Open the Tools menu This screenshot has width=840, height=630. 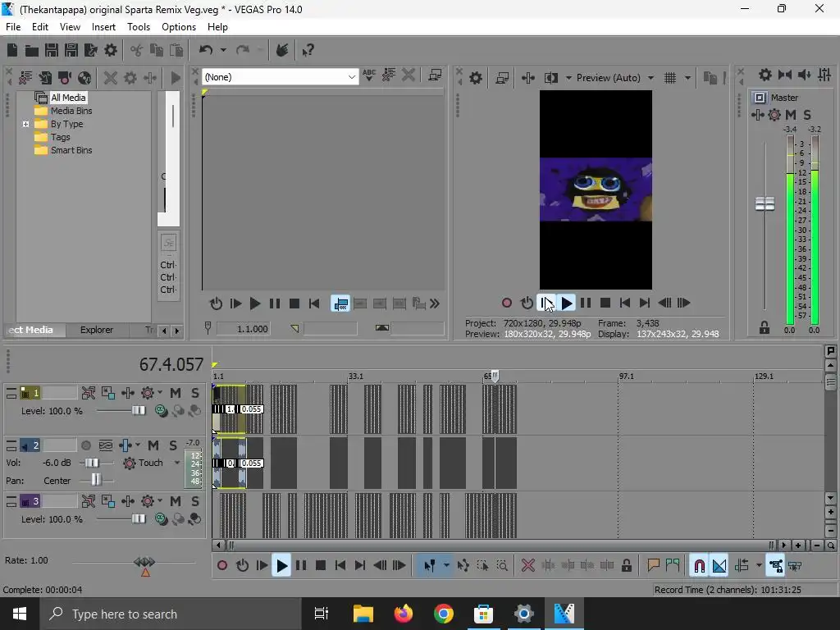[x=138, y=27]
